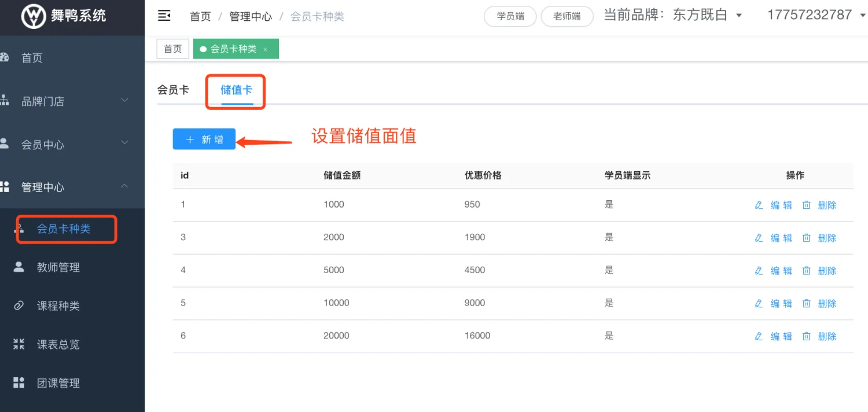Click the edit pencil icon for row id 1
This screenshot has width=868, height=412.
click(759, 205)
